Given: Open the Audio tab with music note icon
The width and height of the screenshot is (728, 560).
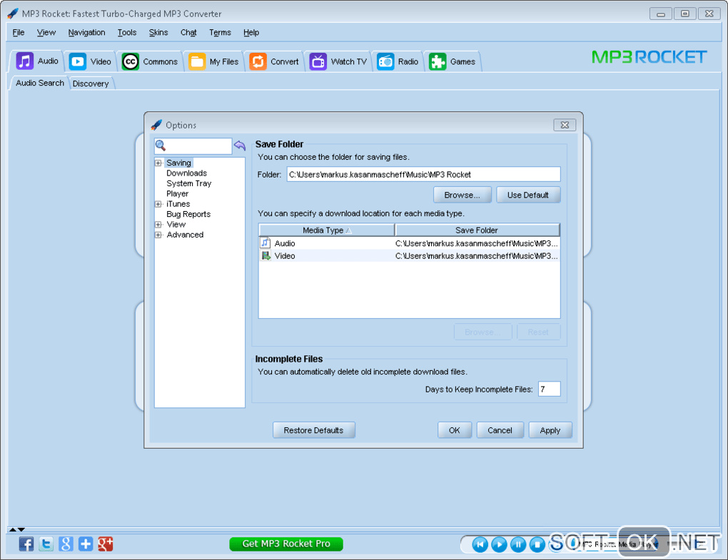Looking at the screenshot, I should [37, 61].
